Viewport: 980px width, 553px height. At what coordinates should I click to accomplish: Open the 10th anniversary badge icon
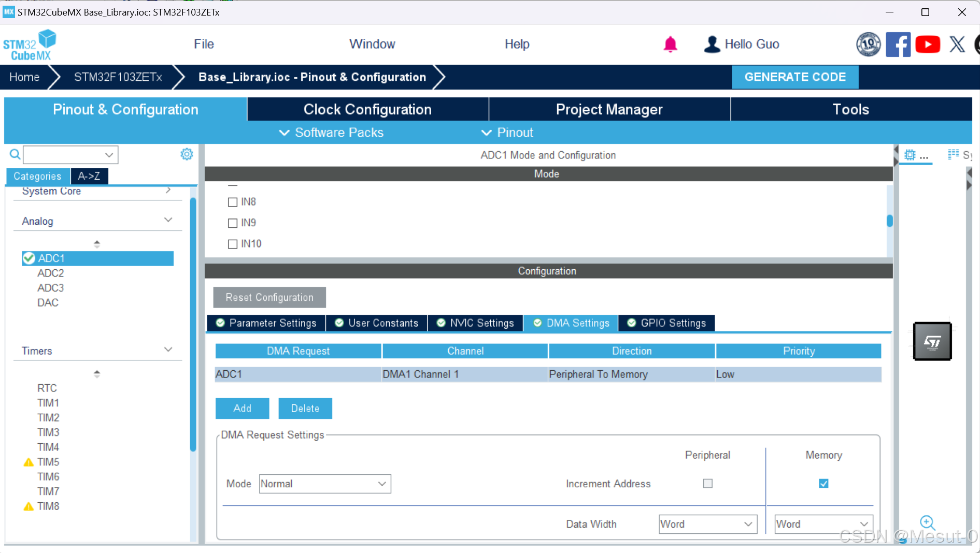868,45
